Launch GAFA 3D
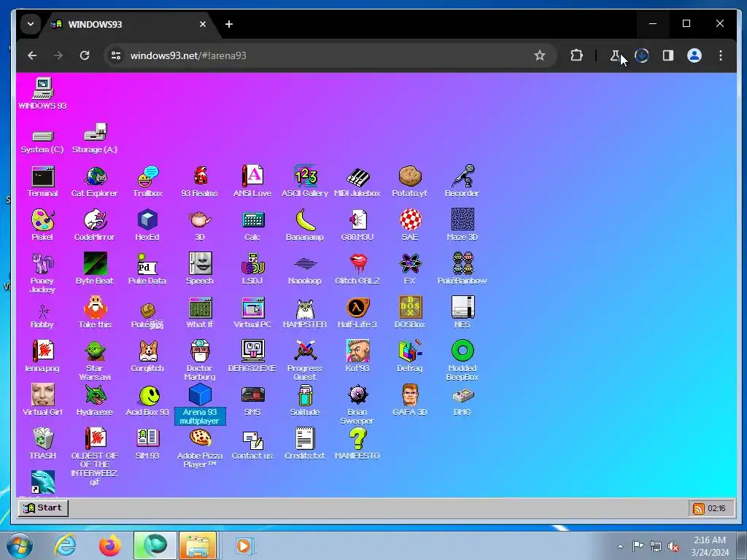 (x=410, y=400)
